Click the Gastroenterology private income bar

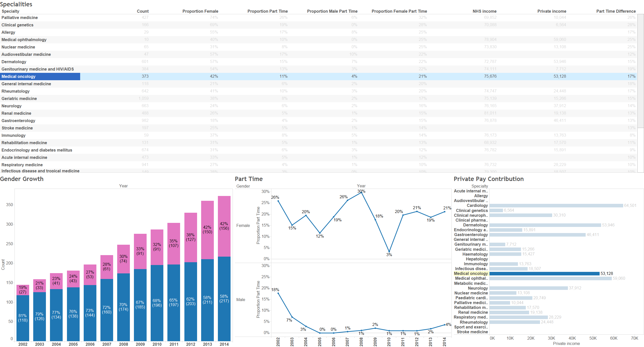click(x=537, y=235)
